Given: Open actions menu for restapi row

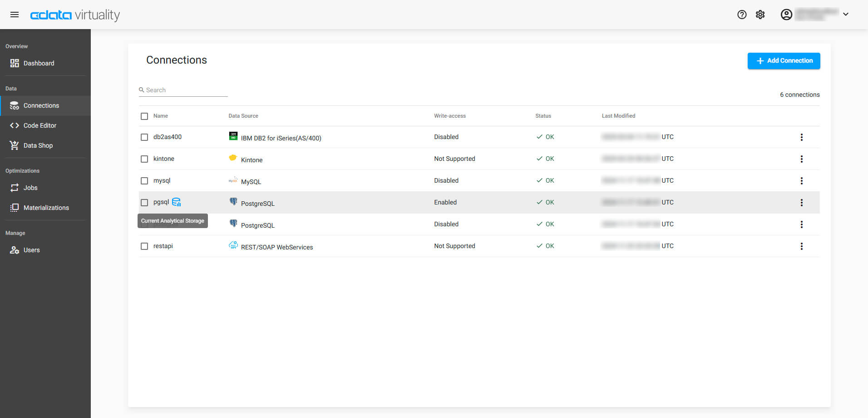Looking at the screenshot, I should coord(802,246).
